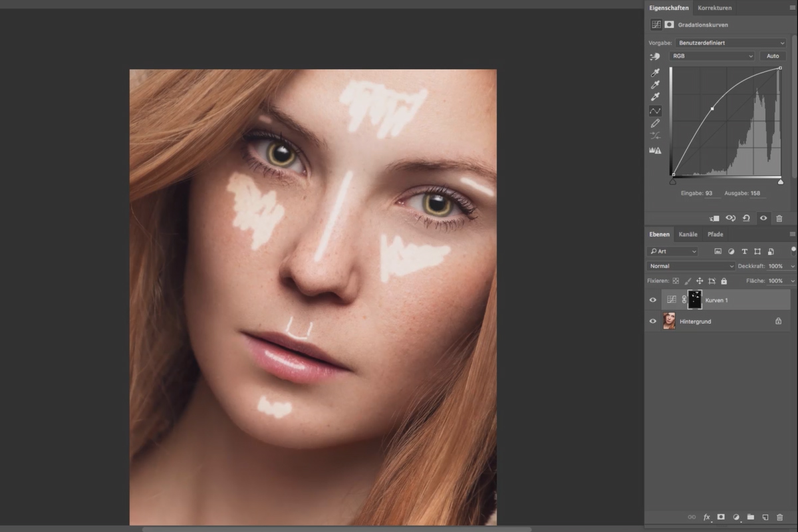The image size is (798, 532).
Task: Click the black point slider under curve
Action: [x=672, y=182]
